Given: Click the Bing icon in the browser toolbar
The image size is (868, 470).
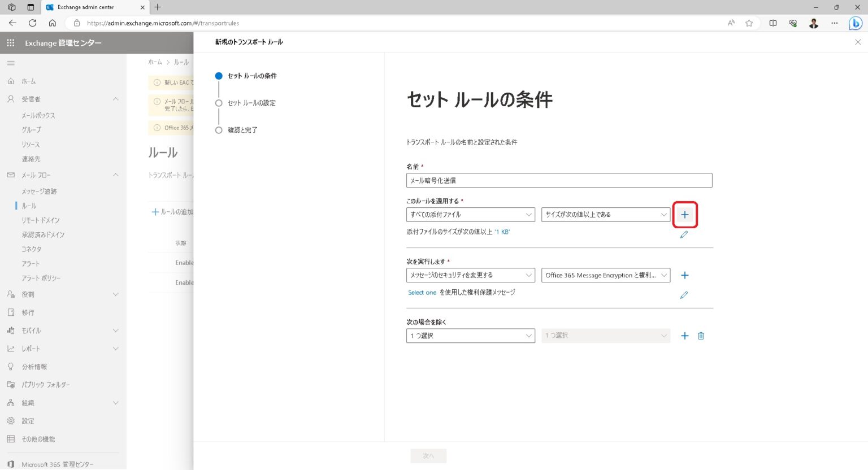Looking at the screenshot, I should (x=854, y=23).
